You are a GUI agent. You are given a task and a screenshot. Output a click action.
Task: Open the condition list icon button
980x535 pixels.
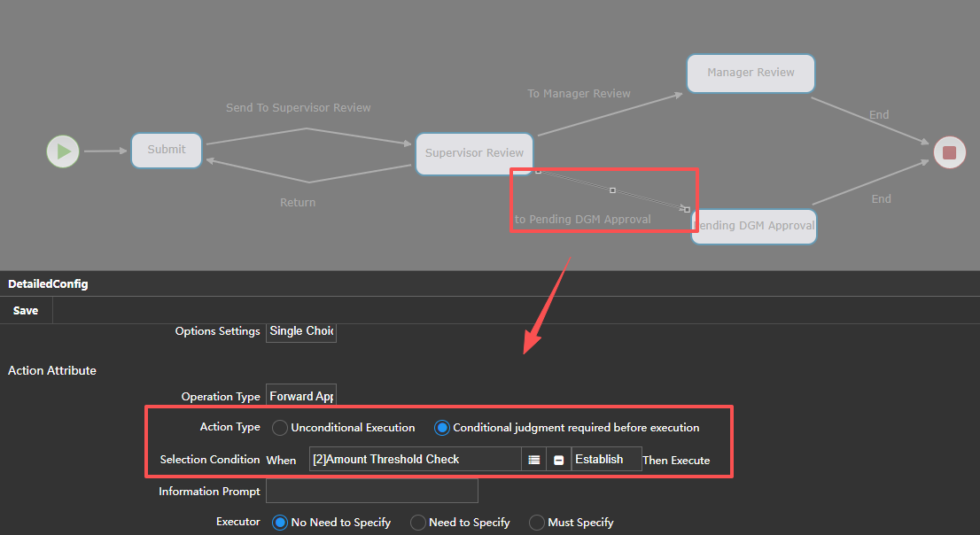pos(533,460)
